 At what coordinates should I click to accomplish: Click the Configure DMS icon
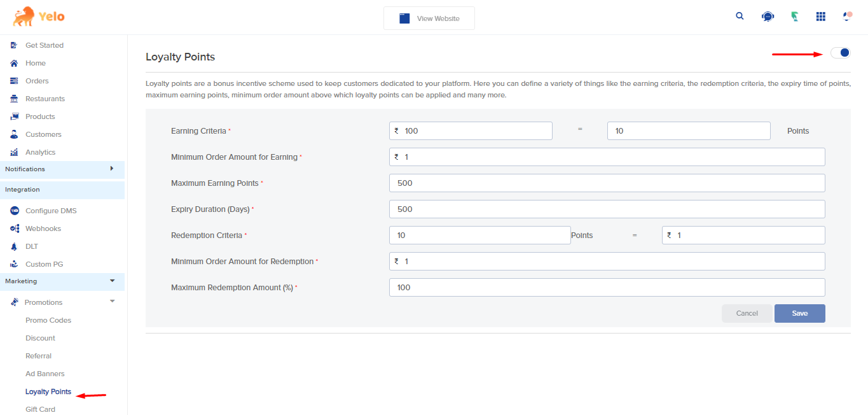tap(14, 211)
